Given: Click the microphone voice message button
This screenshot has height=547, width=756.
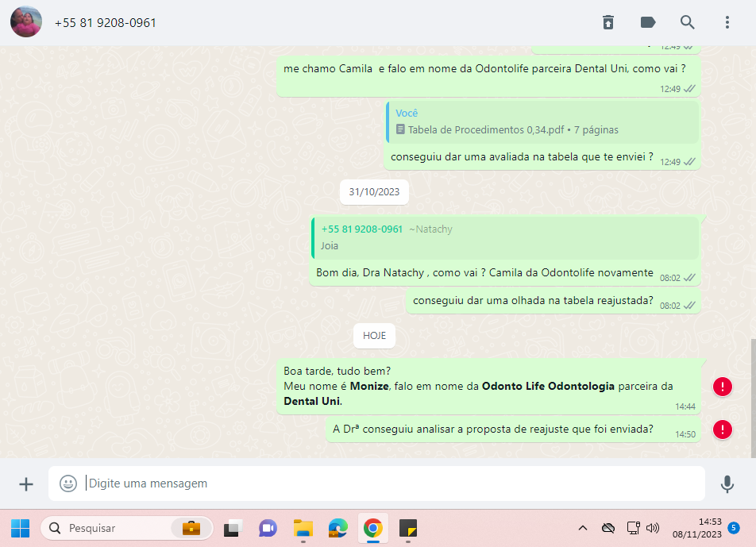Looking at the screenshot, I should [727, 483].
